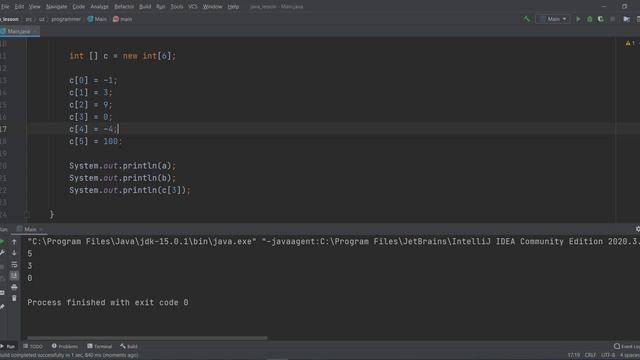640x360 pixels.
Task: Open the Run menu
Action: (160, 7)
